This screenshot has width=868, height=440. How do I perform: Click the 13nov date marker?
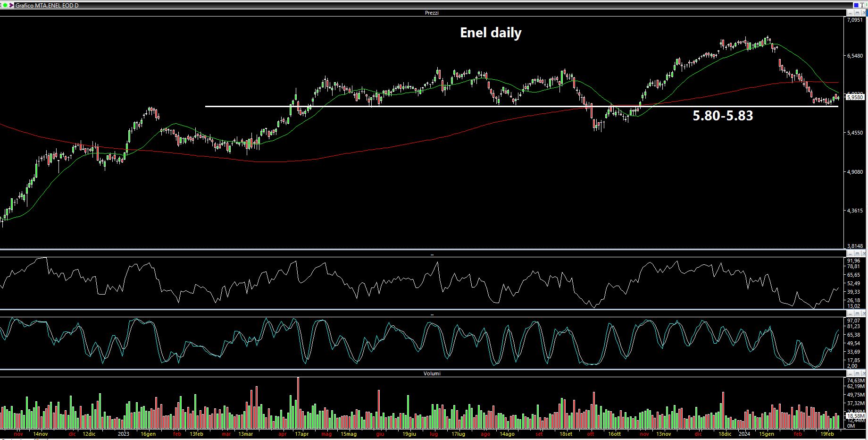[663, 434]
